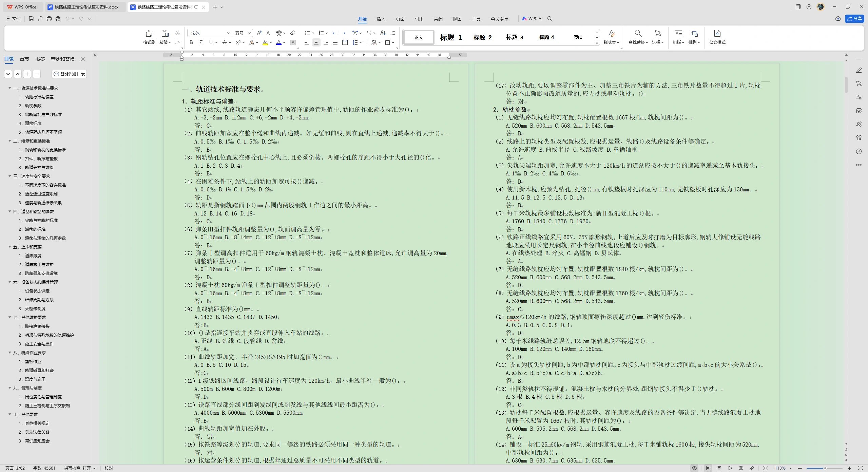This screenshot has width=868, height=472.
Task: Click the 智能识别目录 smart TOC button
Action: tap(70, 74)
